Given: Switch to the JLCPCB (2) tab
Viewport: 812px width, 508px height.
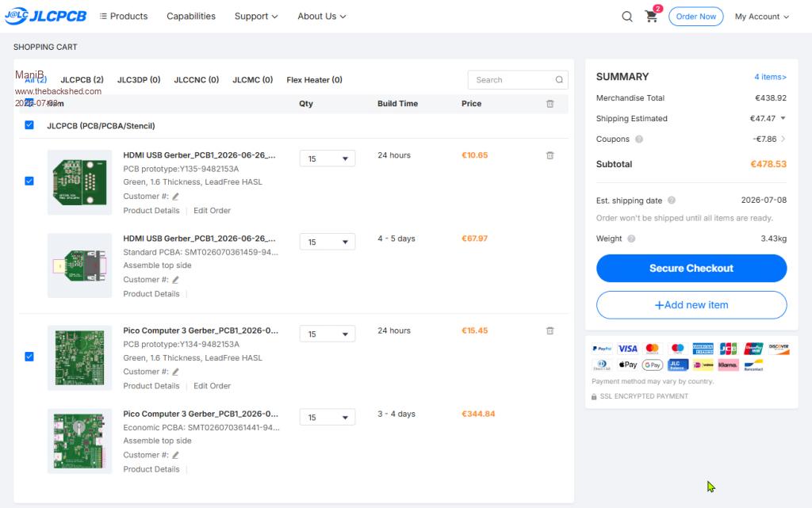Looking at the screenshot, I should point(82,80).
